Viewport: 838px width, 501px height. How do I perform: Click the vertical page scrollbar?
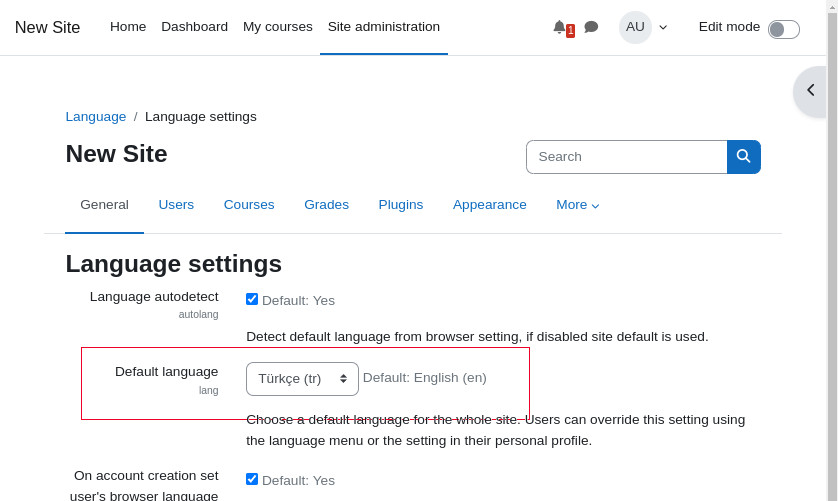[832, 250]
